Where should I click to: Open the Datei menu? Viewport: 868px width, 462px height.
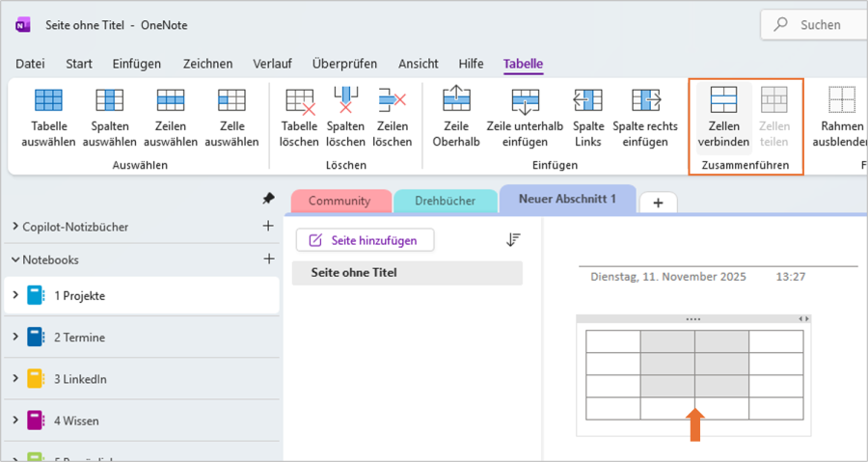click(x=30, y=64)
